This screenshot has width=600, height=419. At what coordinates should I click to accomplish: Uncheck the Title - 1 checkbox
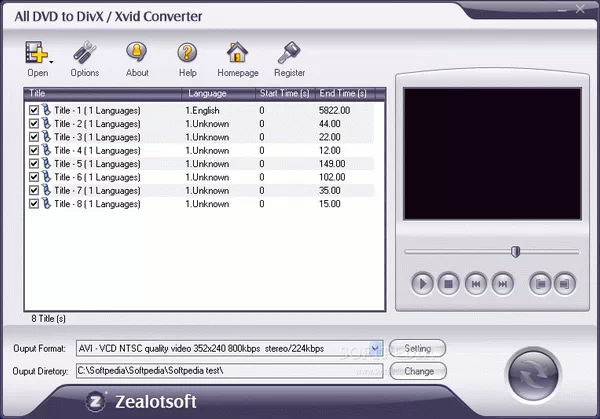pyautogui.click(x=34, y=110)
